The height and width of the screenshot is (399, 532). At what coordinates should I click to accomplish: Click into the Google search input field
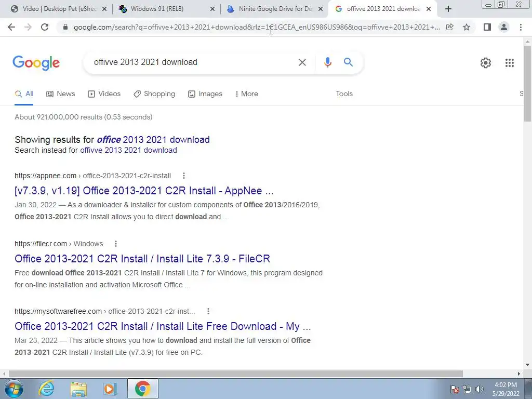click(193, 62)
